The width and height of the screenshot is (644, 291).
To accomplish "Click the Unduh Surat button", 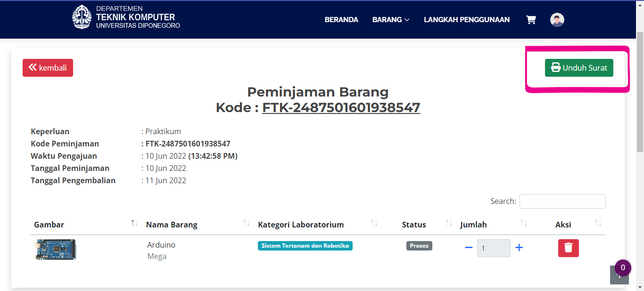I will point(579,68).
